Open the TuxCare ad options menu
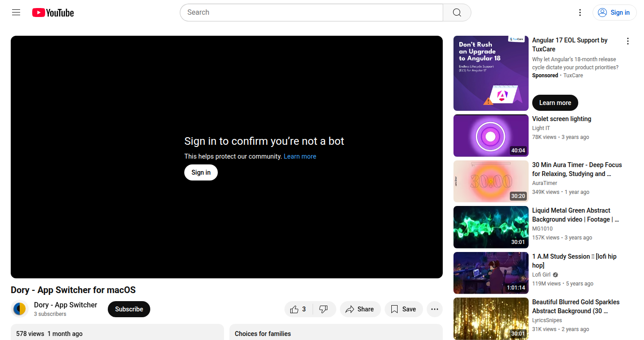This screenshot has width=644, height=340. tap(627, 41)
